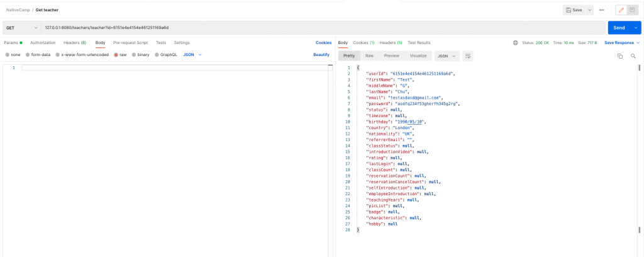The height and width of the screenshot is (257, 644).
Task: Open the GET method dropdown
Action: (x=21, y=28)
